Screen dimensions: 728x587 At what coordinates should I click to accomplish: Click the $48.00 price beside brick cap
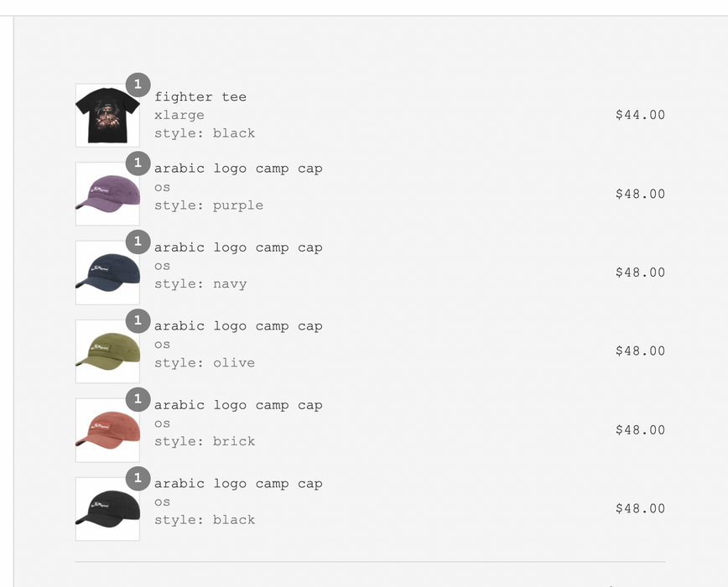(x=640, y=430)
